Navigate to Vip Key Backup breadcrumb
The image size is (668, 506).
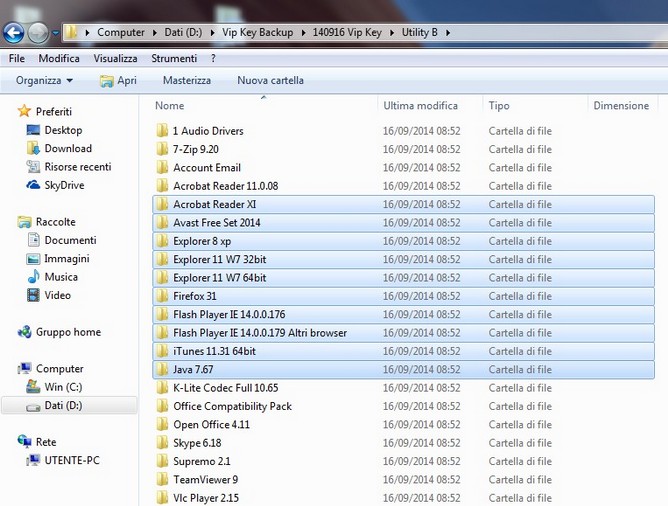[x=257, y=32]
